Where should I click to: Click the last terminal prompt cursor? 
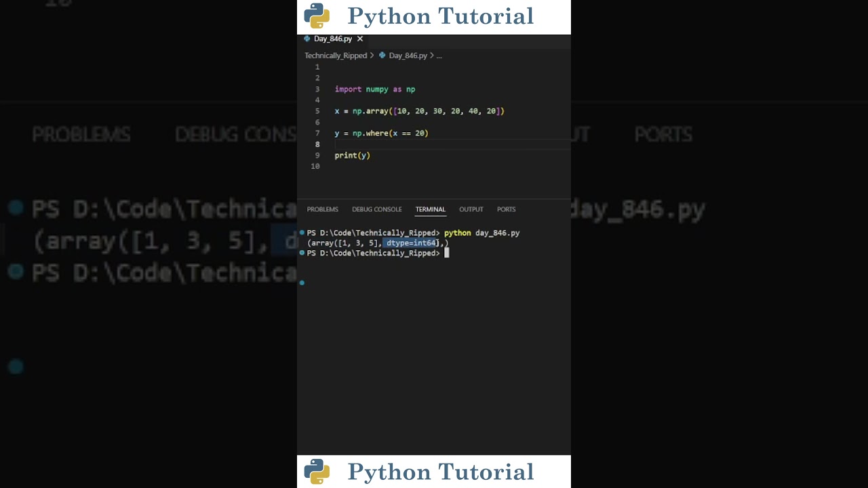(447, 253)
